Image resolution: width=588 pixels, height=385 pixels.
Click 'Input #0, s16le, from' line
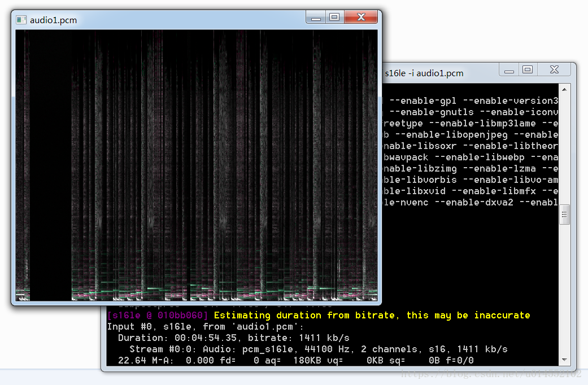point(205,326)
